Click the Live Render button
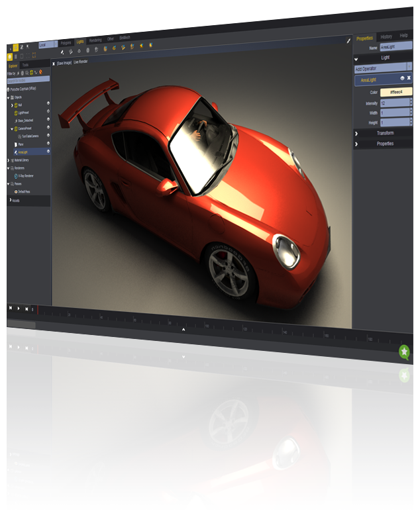 pyautogui.click(x=81, y=63)
